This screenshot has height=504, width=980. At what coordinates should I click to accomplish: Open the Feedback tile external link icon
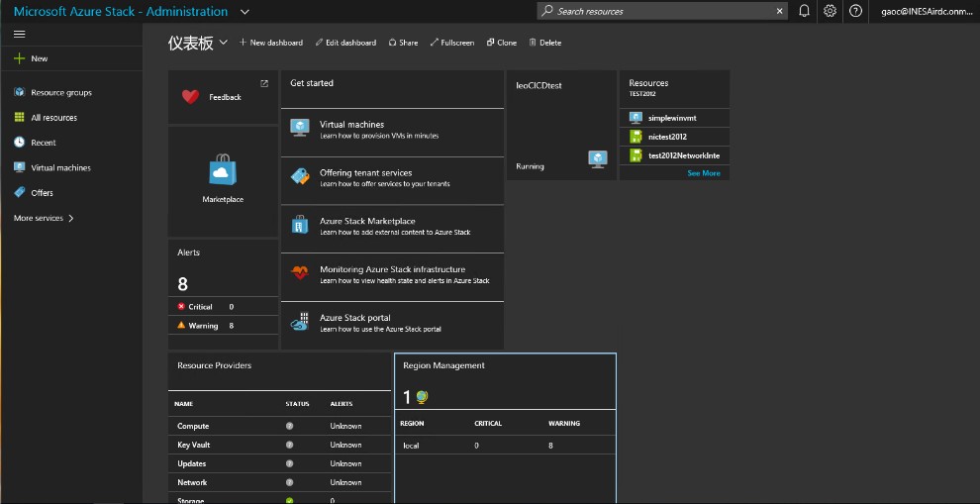[x=264, y=83]
